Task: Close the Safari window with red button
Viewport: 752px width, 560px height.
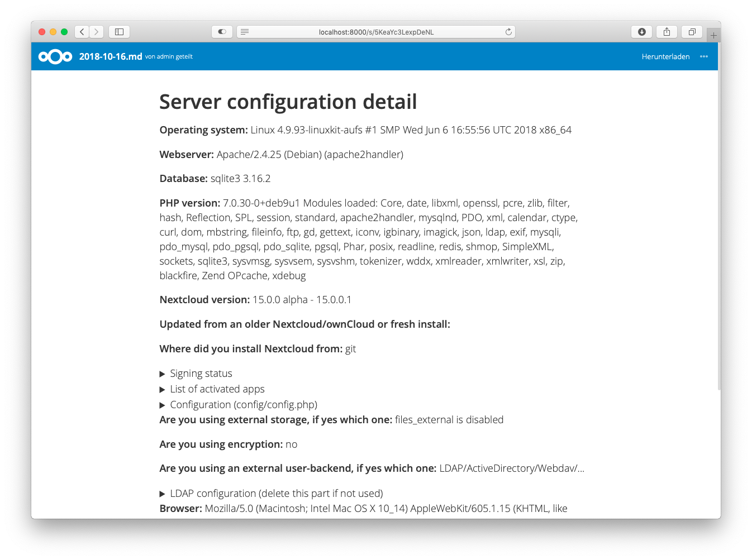Action: tap(42, 32)
